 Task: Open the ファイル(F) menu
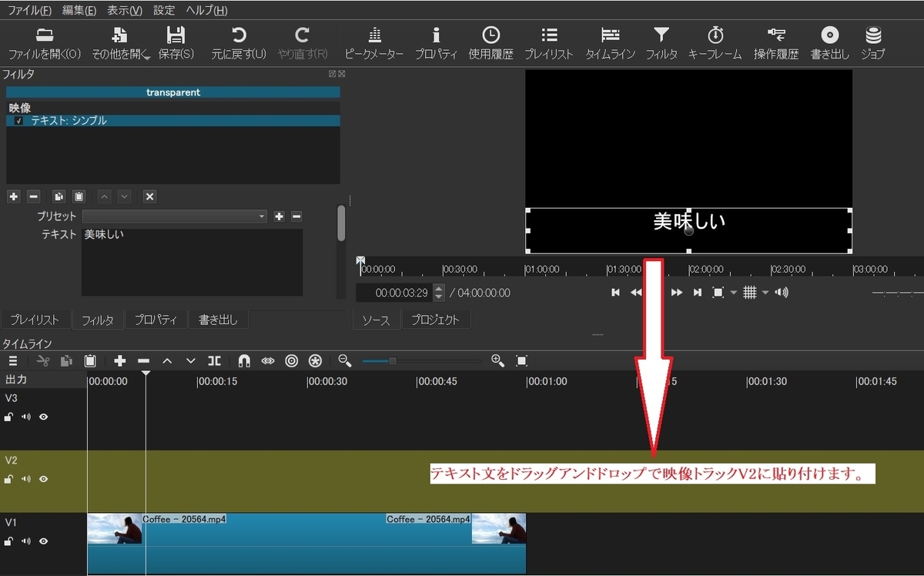click(x=29, y=11)
